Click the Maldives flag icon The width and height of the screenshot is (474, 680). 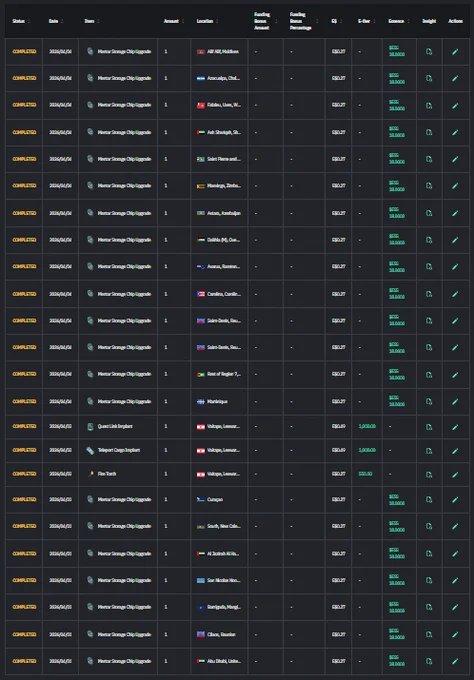tap(200, 52)
